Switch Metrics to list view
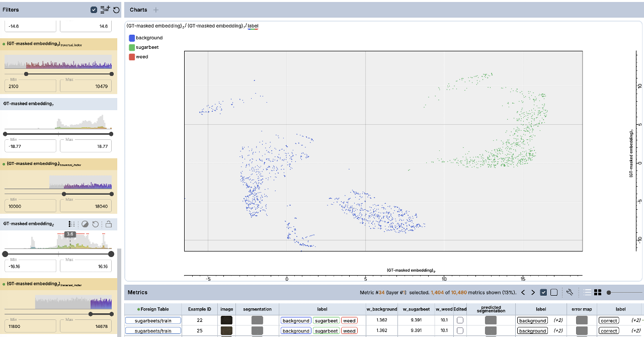 click(587, 292)
